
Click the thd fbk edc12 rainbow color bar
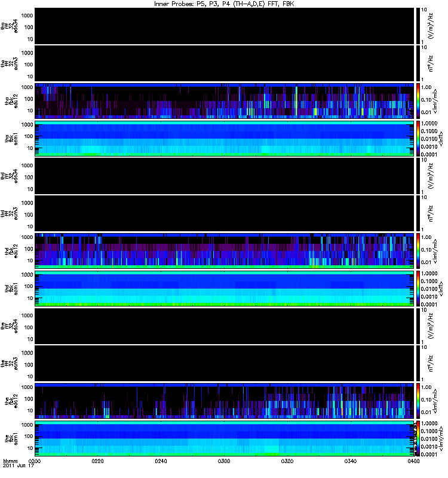click(x=418, y=251)
